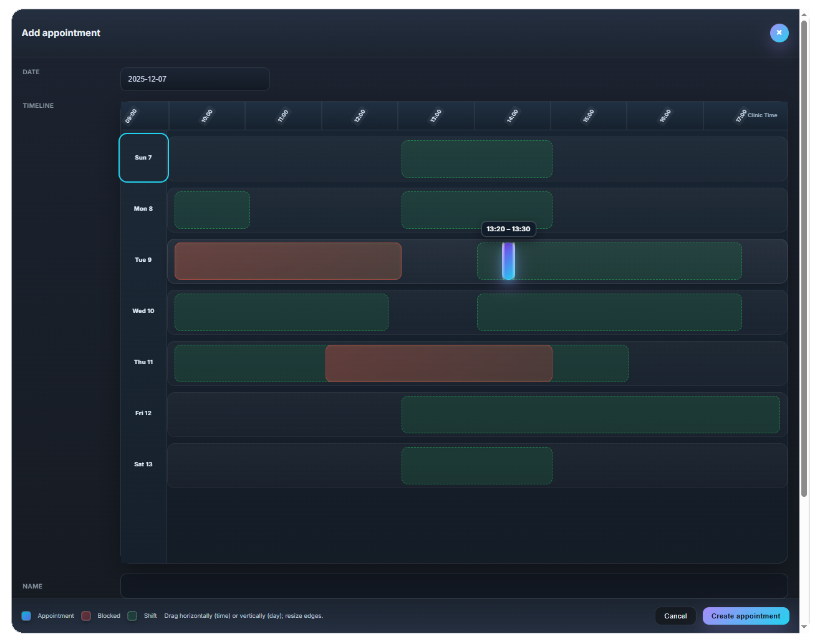
Task: Click inside the Name input field
Action: (x=454, y=586)
